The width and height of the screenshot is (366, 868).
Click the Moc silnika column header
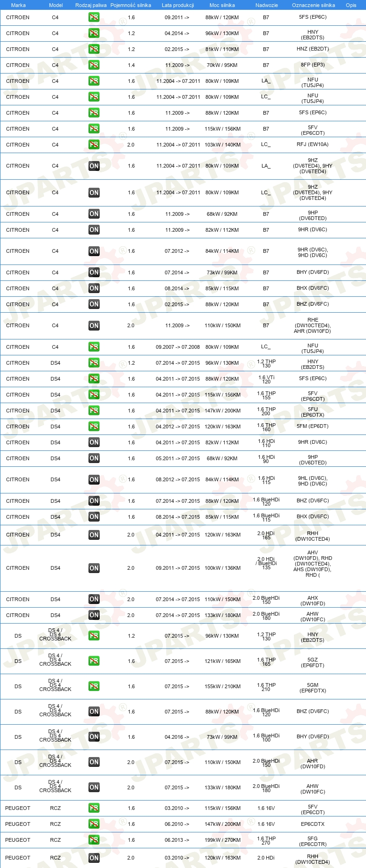(222, 5)
